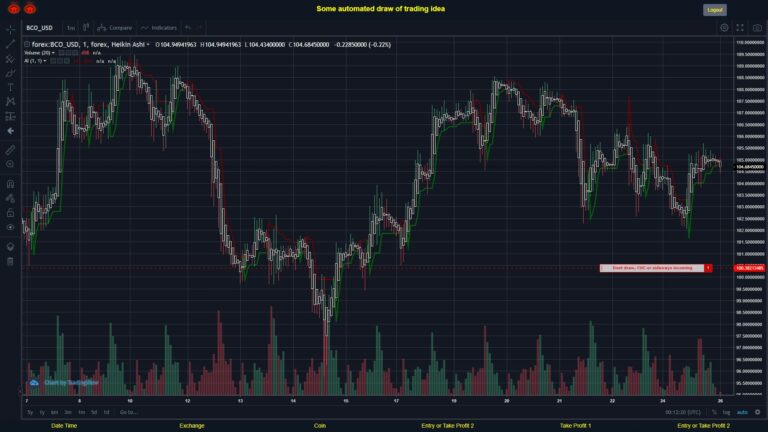768x432 pixels.
Task: Toggle the auto scale mode
Action: (x=743, y=412)
